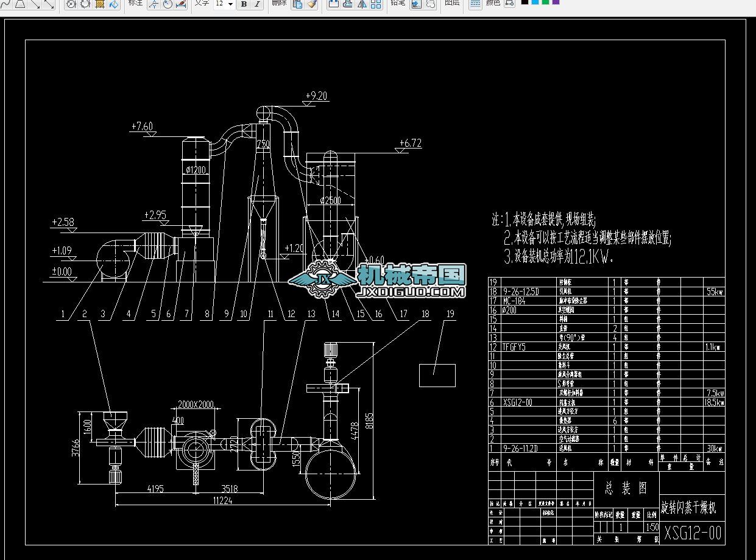Pick the green color swatch
This screenshot has height=560, width=756.
(545, 2)
